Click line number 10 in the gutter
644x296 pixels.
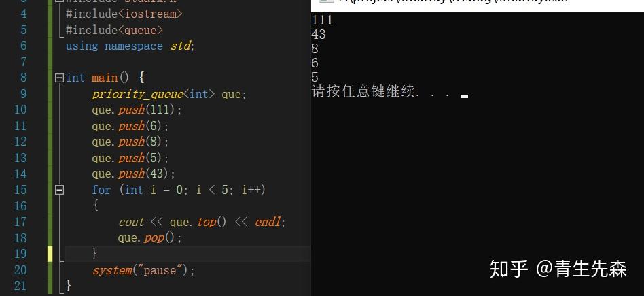point(20,110)
